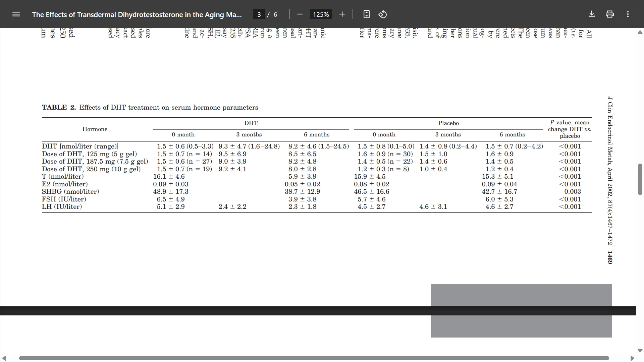The image size is (644, 362).
Task: Click the horizontal scrollbar thumb
Action: point(314,358)
